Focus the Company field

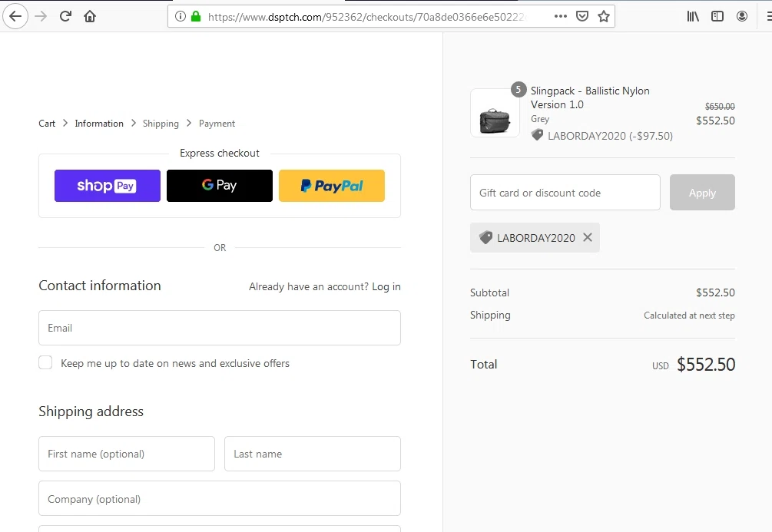[x=220, y=498]
